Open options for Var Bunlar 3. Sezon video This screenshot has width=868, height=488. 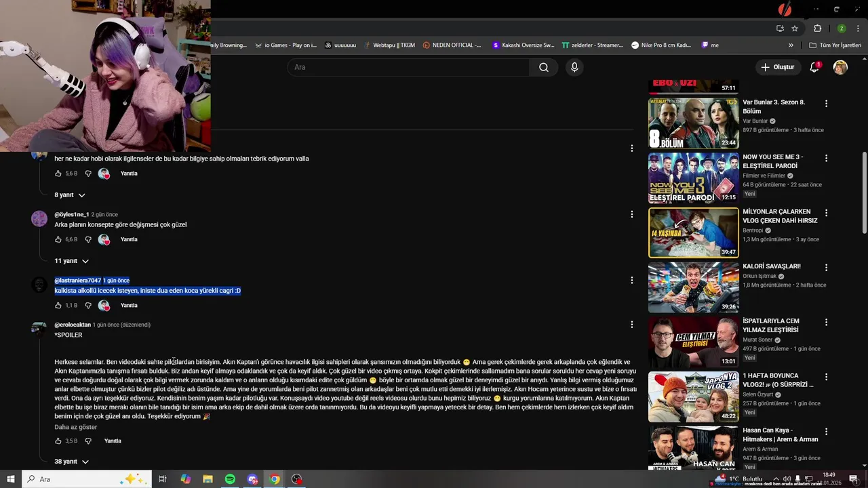pyautogui.click(x=826, y=104)
